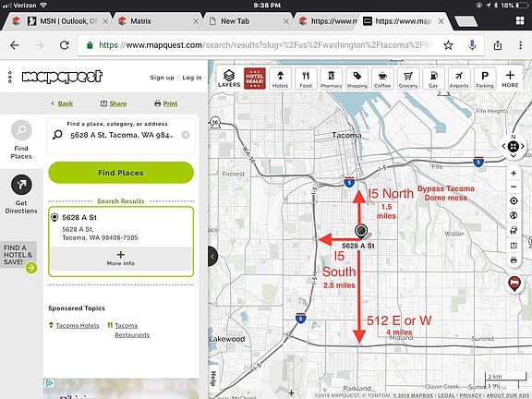Show Airports on the map

click(459, 79)
